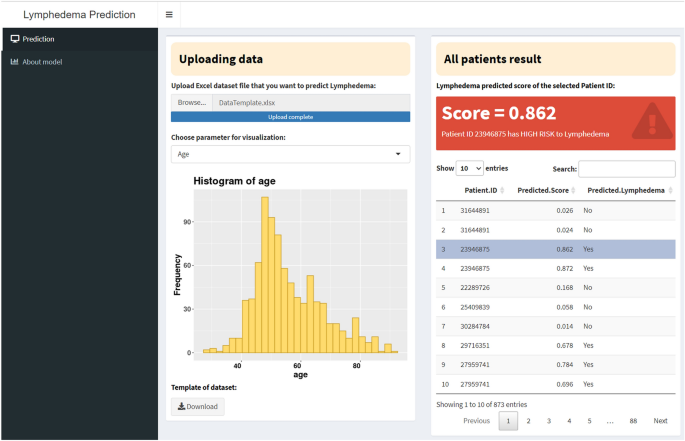The width and height of the screenshot is (685, 441).
Task: Select row 9 with score 0.784
Action: [556, 365]
